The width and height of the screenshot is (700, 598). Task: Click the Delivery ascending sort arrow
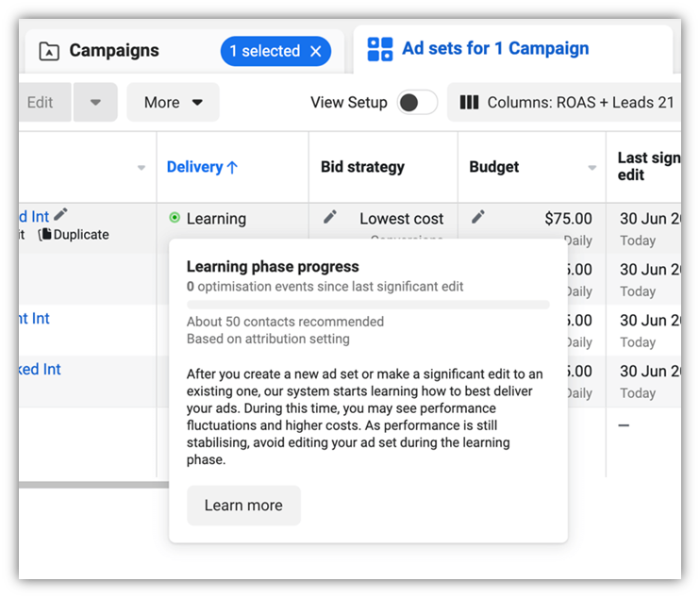(232, 167)
